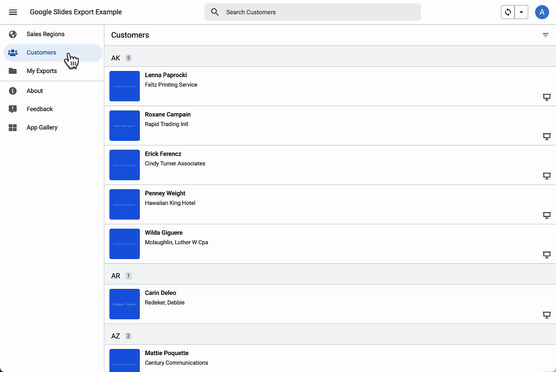
Task: Open the Customers filter icon
Action: point(545,35)
